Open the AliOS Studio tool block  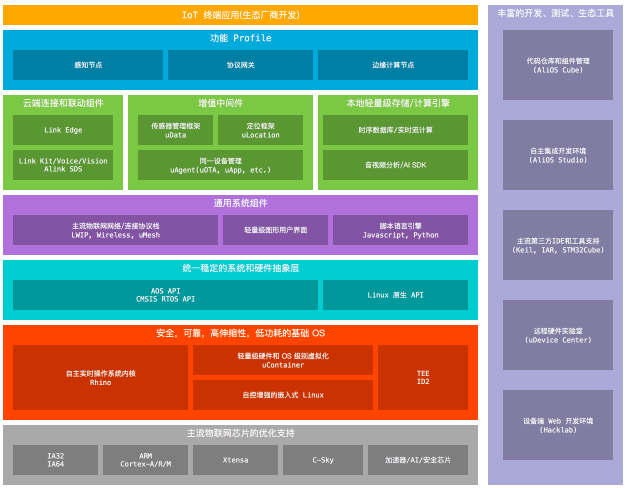557,155
